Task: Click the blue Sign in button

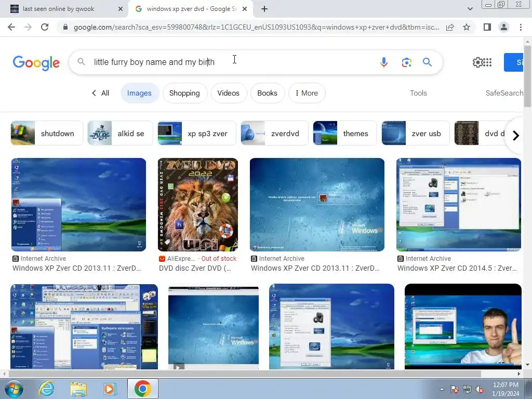Action: click(x=514, y=62)
